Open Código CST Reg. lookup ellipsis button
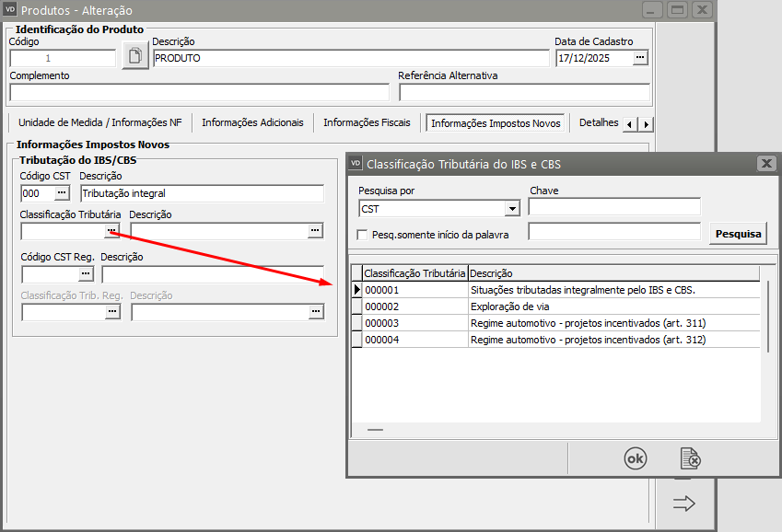The width and height of the screenshot is (782, 532). click(86, 273)
